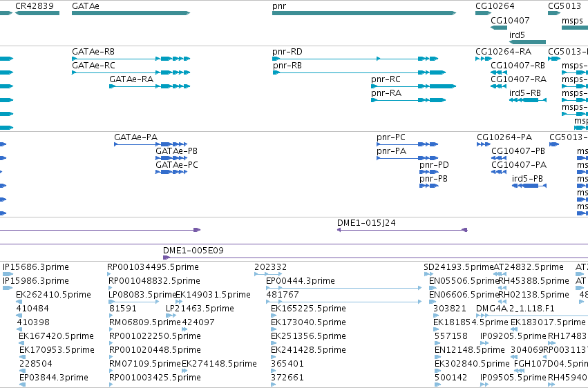The height and width of the screenshot is (388, 588).
Task: Click the 228504 EST label
Action: coord(36,364)
